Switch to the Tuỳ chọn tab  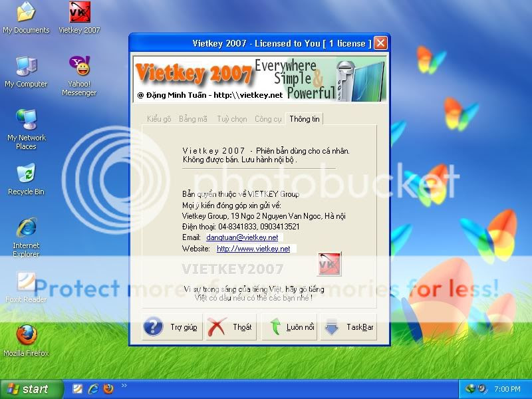[x=232, y=119]
